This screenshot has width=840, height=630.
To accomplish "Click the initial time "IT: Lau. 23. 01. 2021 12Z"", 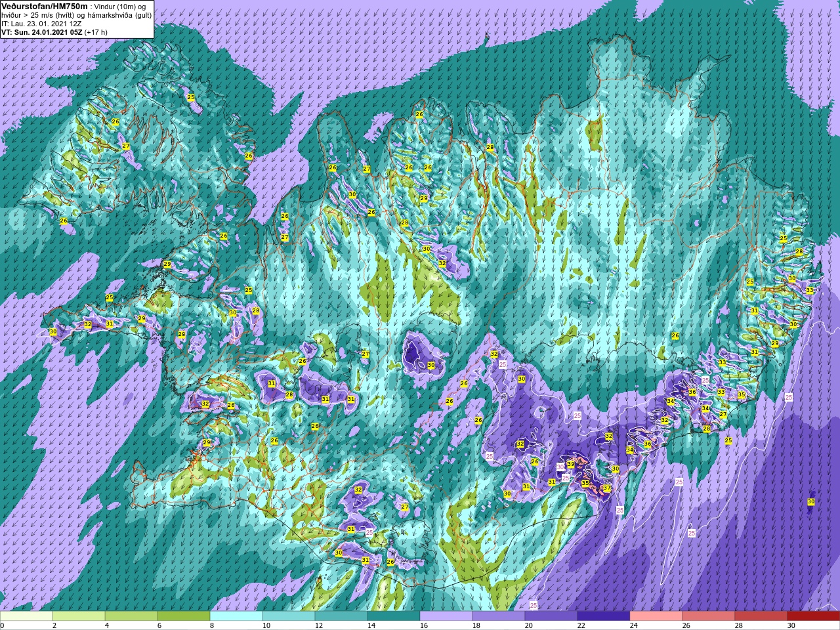I will [43, 23].
